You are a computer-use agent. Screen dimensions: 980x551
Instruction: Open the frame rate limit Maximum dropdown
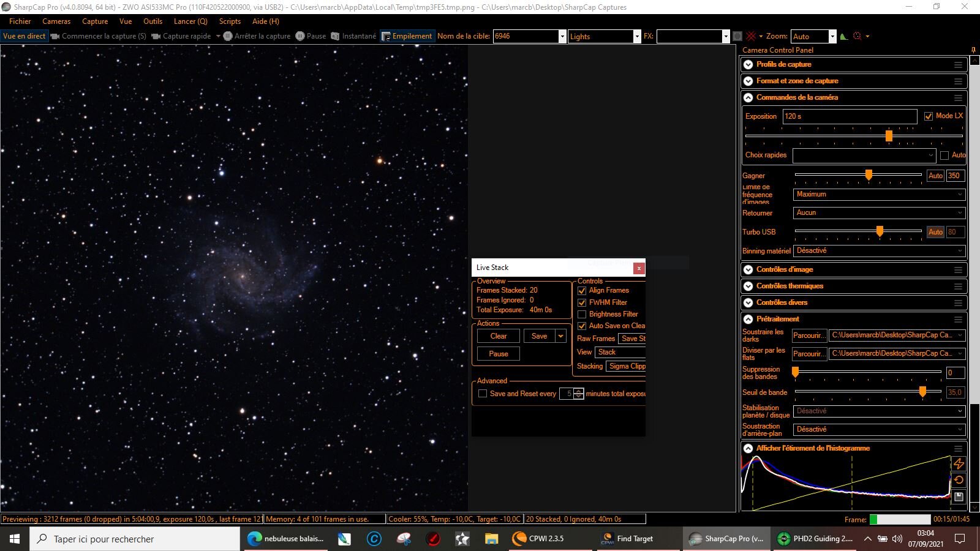tap(880, 195)
